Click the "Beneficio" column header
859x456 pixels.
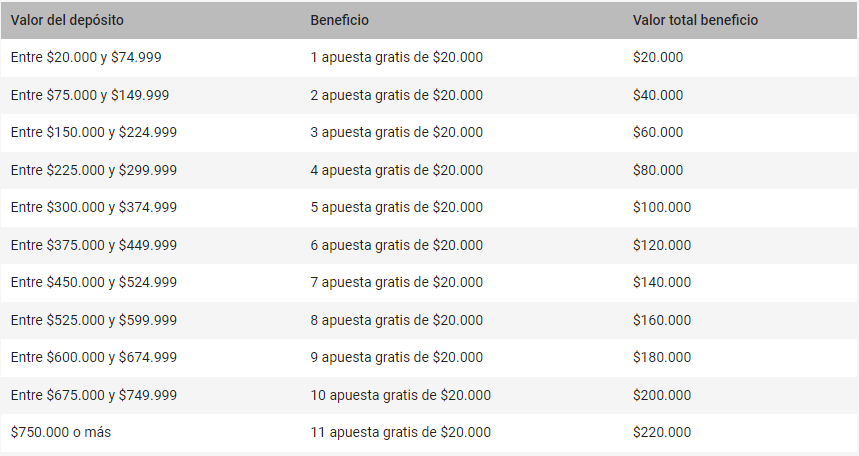[339, 20]
